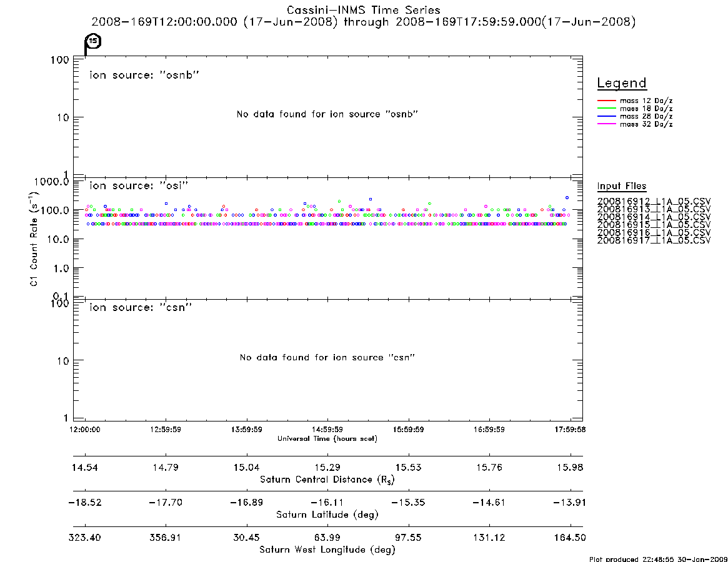728x562 pixels.
Task: Click the green line for mass 18 Da/z
Action: click(x=606, y=108)
